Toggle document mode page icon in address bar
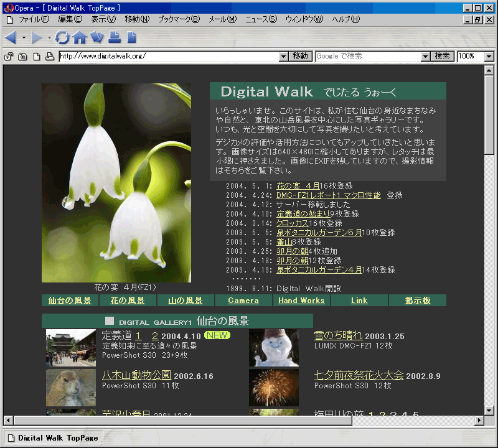Viewport: 498px width, 448px height. pyautogui.click(x=37, y=57)
